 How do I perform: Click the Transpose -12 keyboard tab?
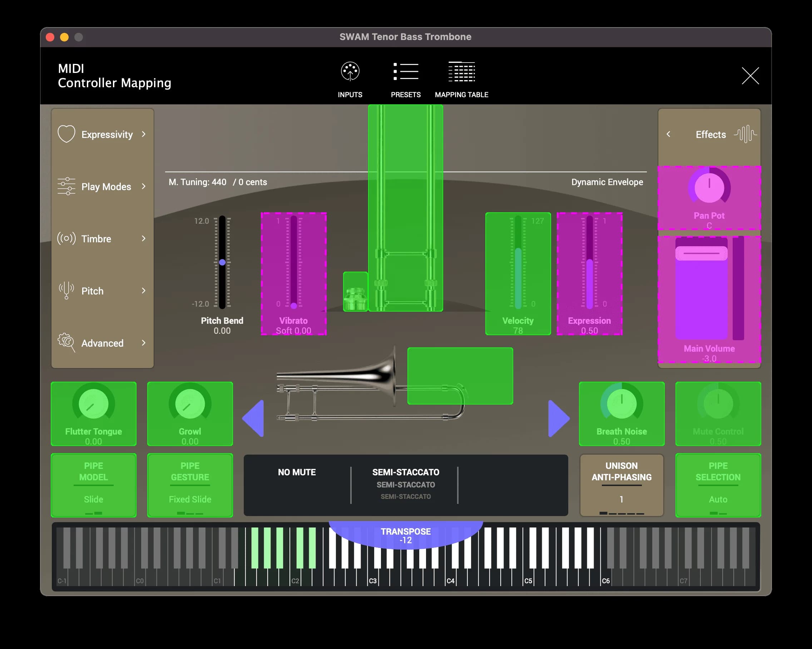pyautogui.click(x=406, y=535)
